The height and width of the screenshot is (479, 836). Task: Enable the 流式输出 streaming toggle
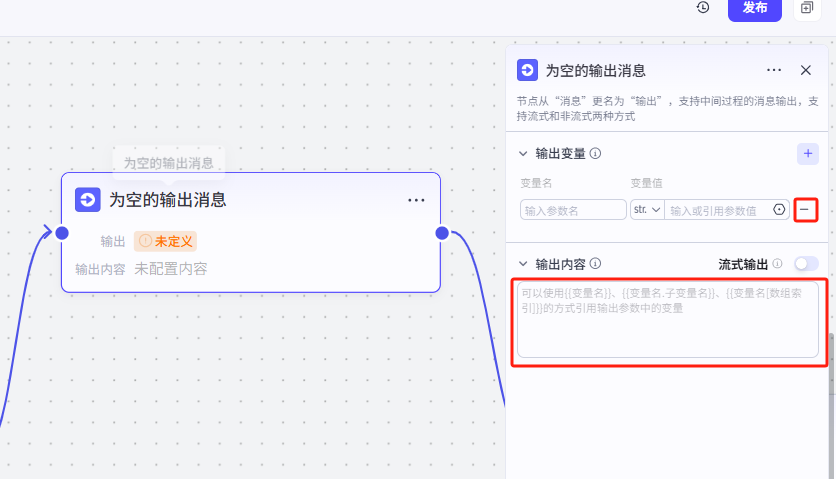(x=806, y=264)
